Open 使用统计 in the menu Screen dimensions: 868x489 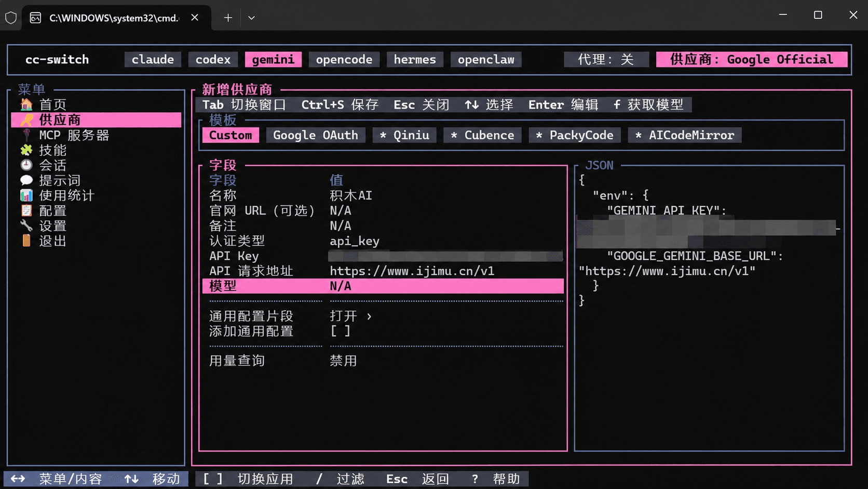[66, 195]
